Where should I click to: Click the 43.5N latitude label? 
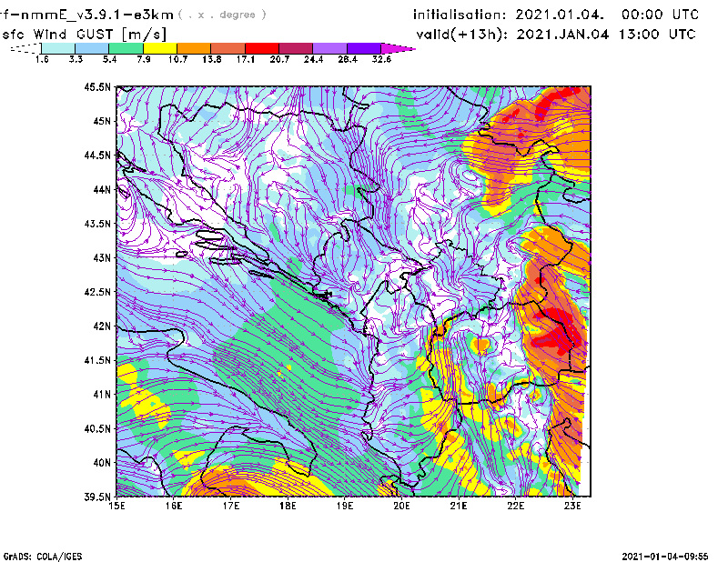tap(97, 224)
